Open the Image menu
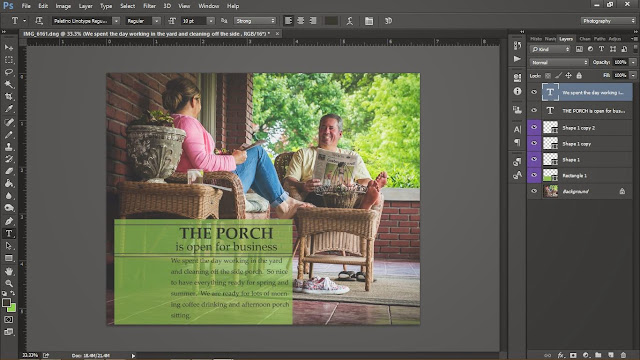 (63, 6)
